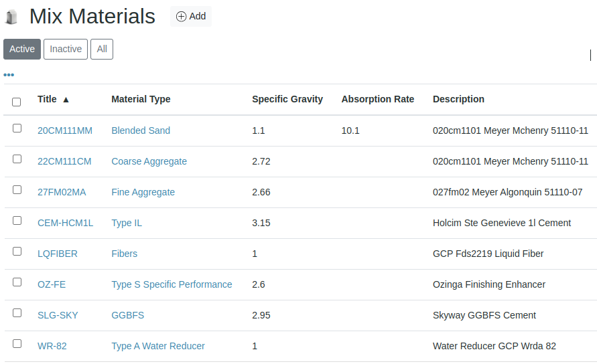Click the GGBFS material type link
The height and width of the screenshot is (364, 597).
coord(127,315)
